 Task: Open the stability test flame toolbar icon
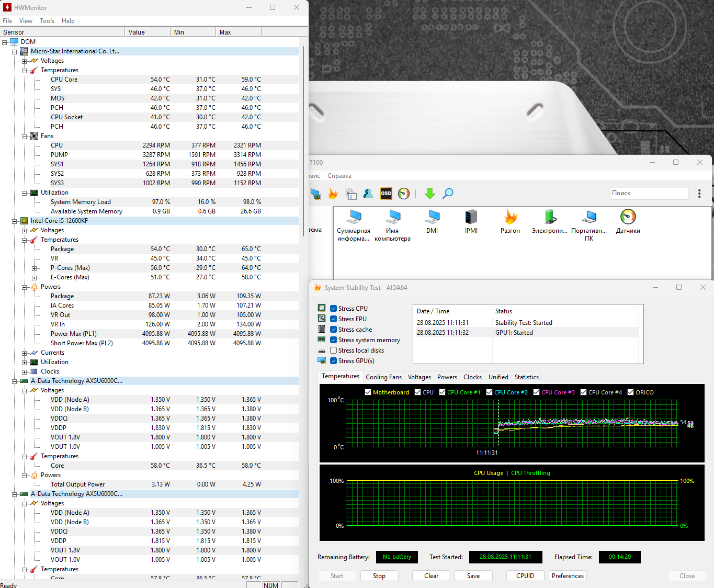(333, 194)
